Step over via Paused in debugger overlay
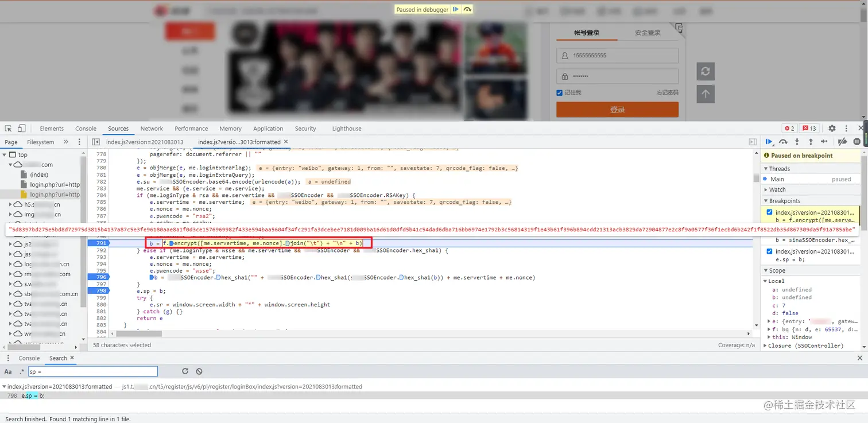Viewport: 868px width, 423px height. click(468, 9)
